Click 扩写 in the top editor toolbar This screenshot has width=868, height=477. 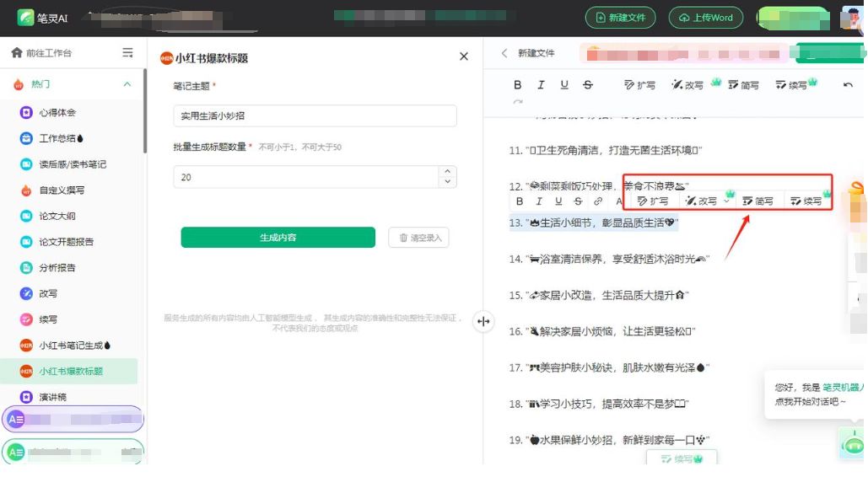[x=639, y=84]
